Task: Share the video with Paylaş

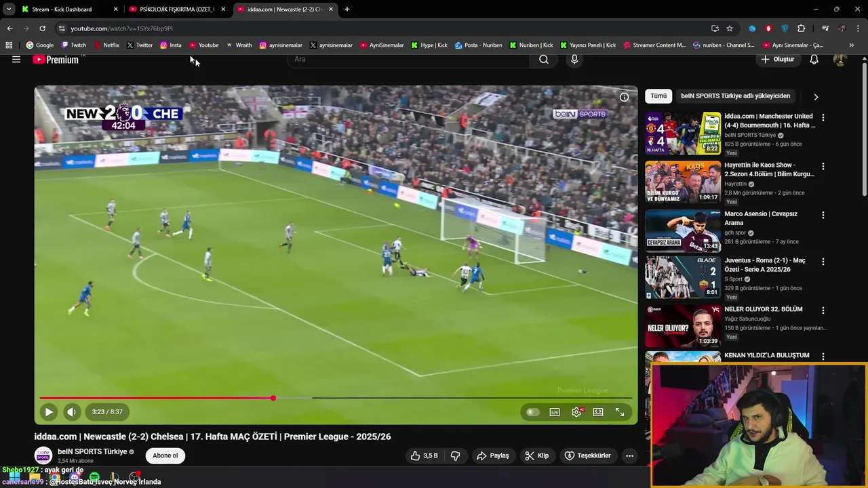Action: click(x=493, y=455)
